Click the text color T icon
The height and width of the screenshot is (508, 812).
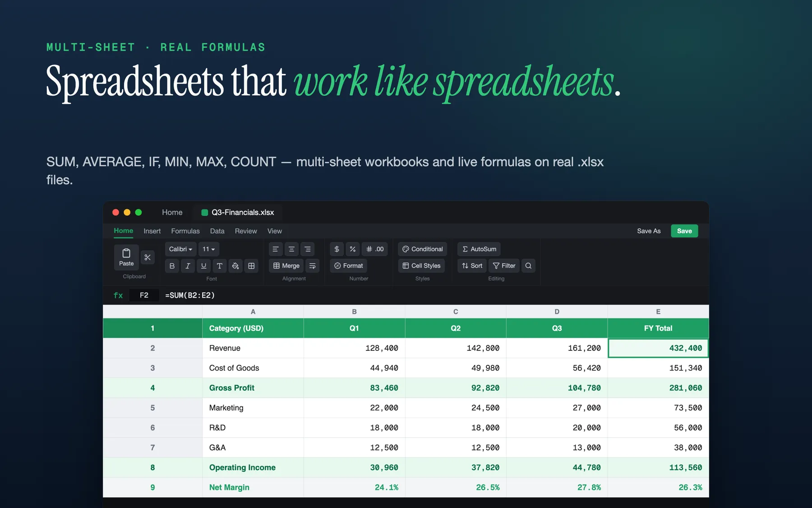point(220,266)
